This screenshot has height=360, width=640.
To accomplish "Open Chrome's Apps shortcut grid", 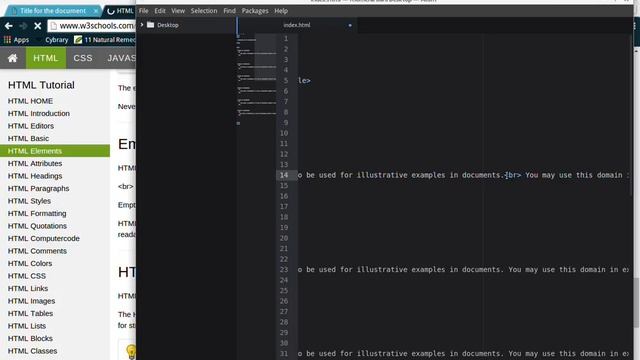I will [x=16, y=40].
